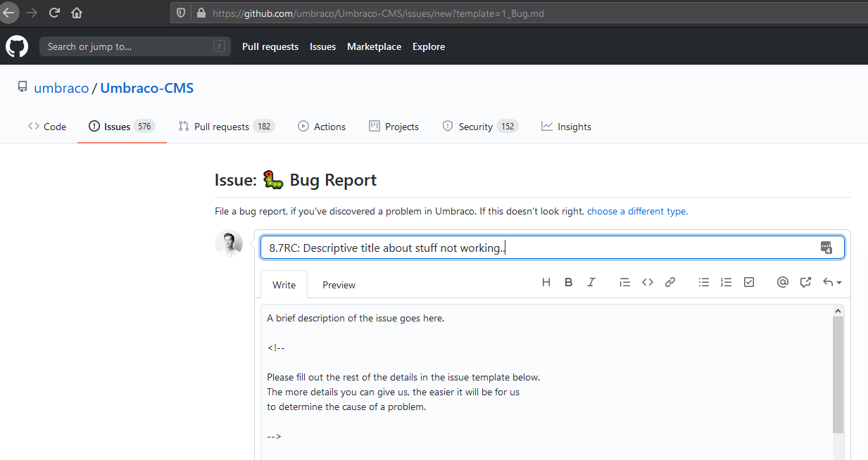Open Pull requests tab with 182
This screenshot has height=460, width=868.
pyautogui.click(x=226, y=127)
